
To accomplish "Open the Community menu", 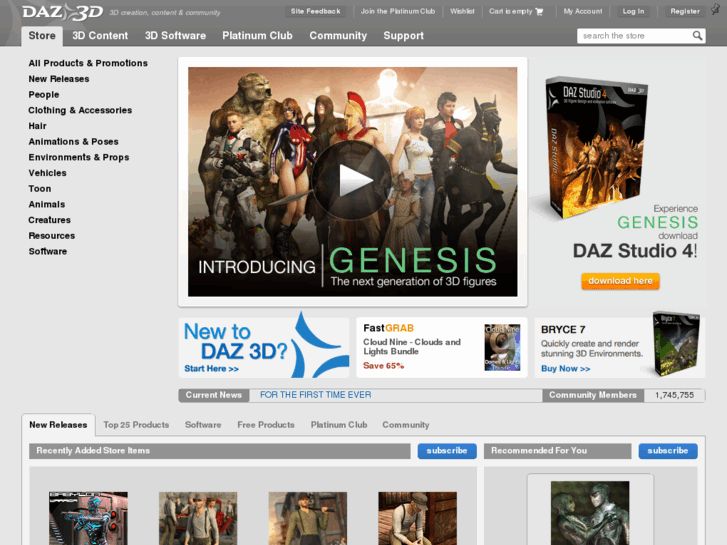I will click(338, 36).
